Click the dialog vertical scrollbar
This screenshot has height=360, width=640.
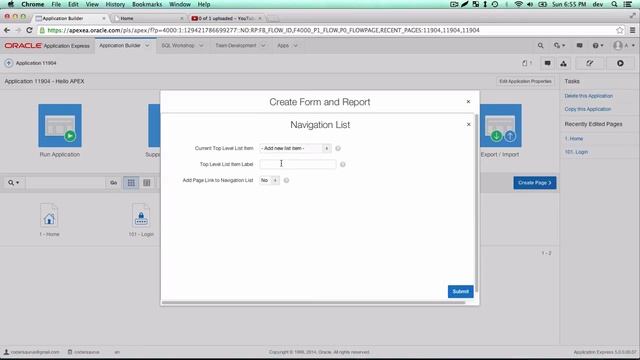pyautogui.click(x=476, y=203)
